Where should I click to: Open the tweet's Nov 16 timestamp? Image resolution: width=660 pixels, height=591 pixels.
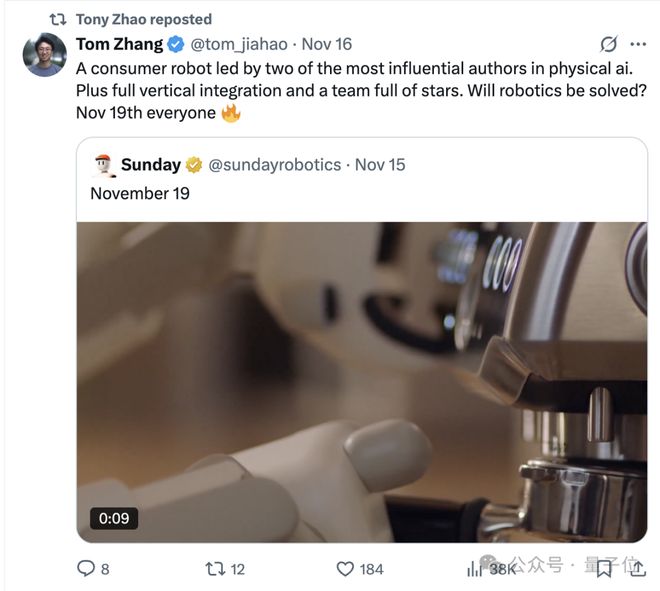click(326, 44)
